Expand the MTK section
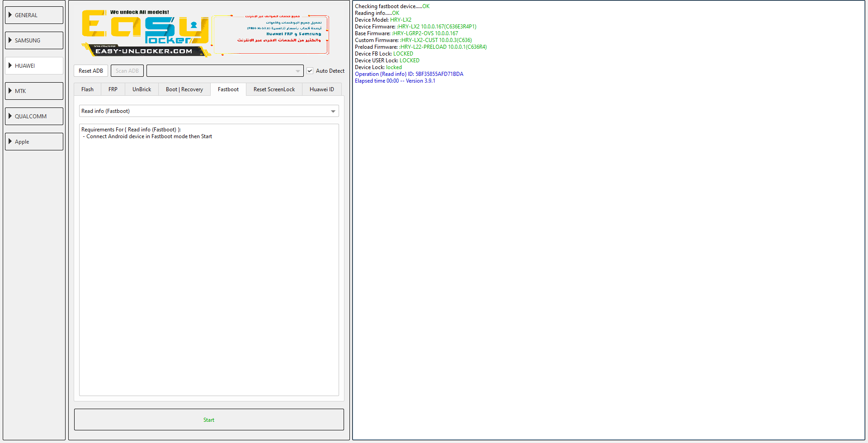 34,91
